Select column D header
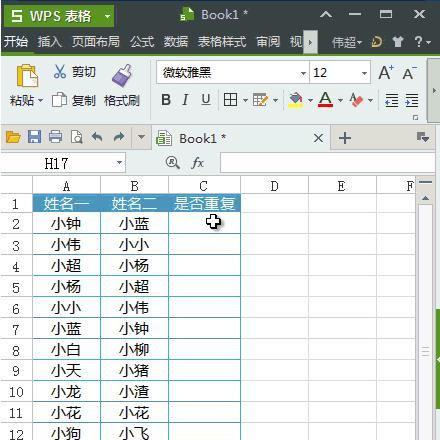This screenshot has height=440, width=440. point(275,185)
